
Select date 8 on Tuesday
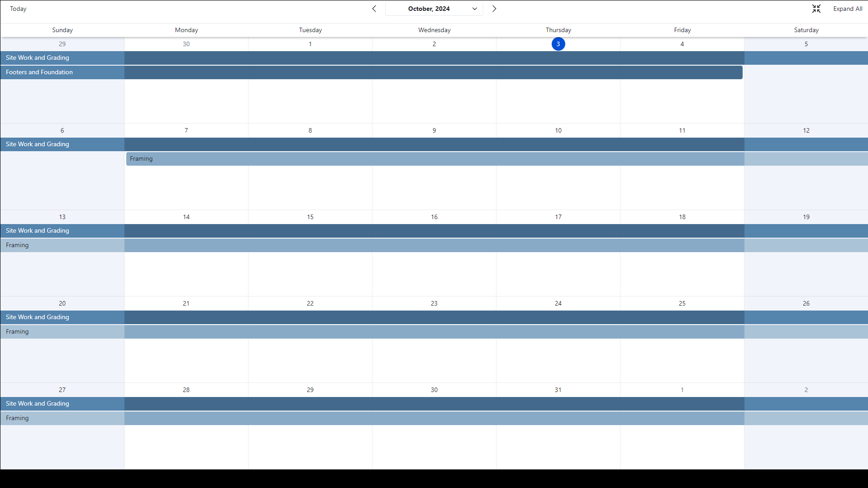[310, 130]
